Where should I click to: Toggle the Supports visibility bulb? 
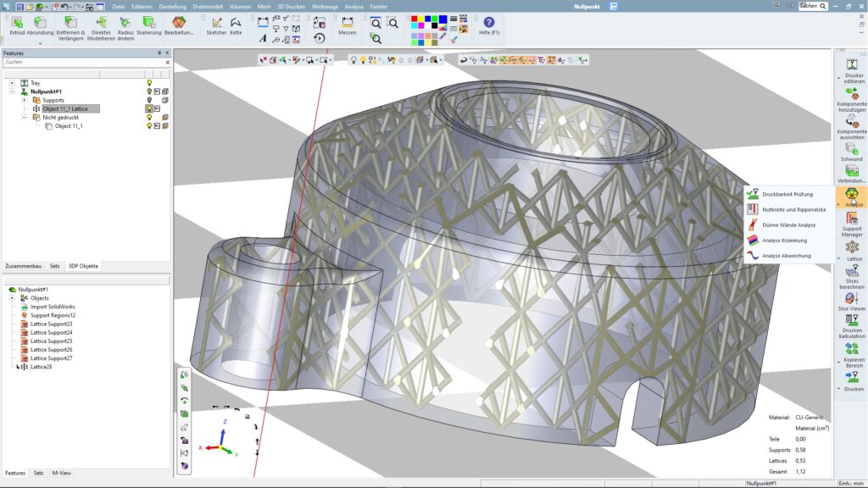(149, 100)
